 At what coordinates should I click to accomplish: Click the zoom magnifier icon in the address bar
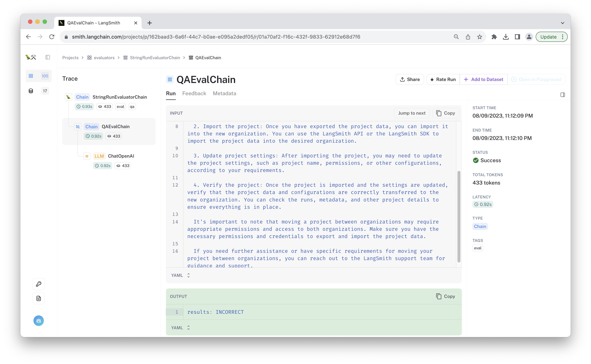coord(456,37)
